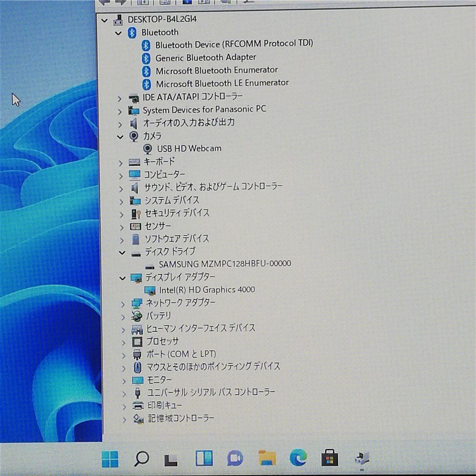This screenshot has height=476, width=476.
Task: Select ヒューマン インターフェイス デバイス row
Action: click(x=201, y=328)
